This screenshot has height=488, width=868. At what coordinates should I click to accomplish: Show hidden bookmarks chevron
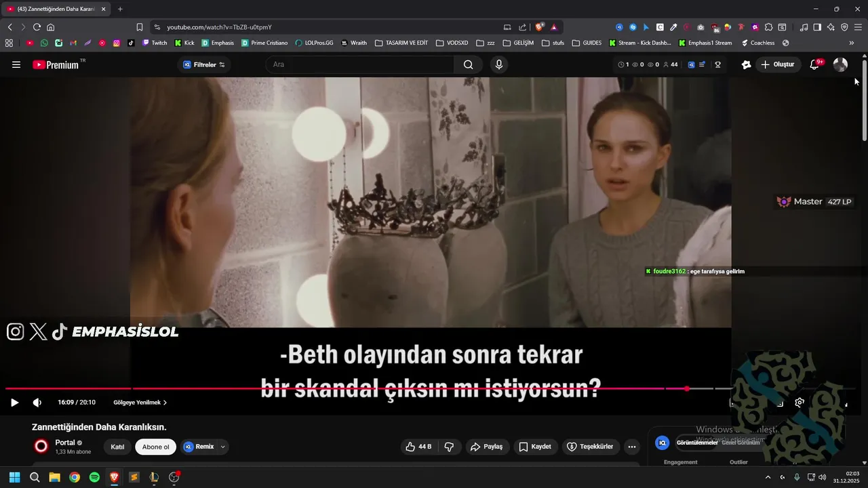coord(852,43)
